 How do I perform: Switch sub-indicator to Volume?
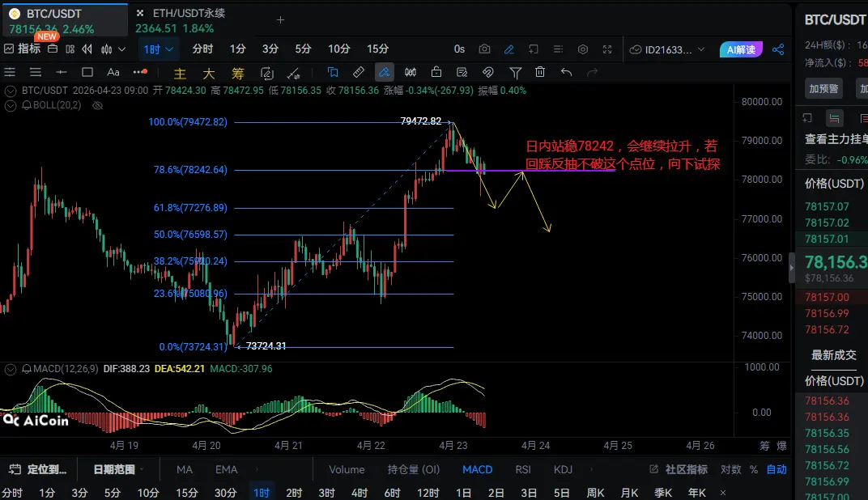[347, 469]
